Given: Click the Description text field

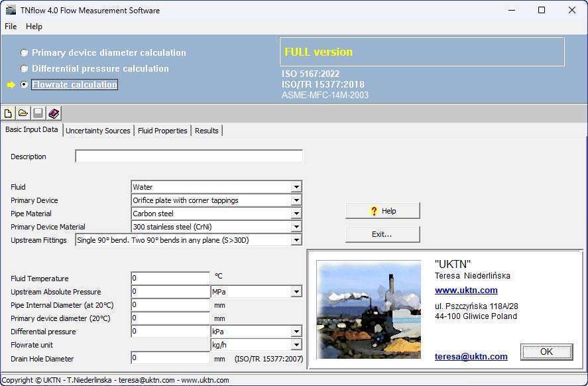Looking at the screenshot, I should (189, 157).
